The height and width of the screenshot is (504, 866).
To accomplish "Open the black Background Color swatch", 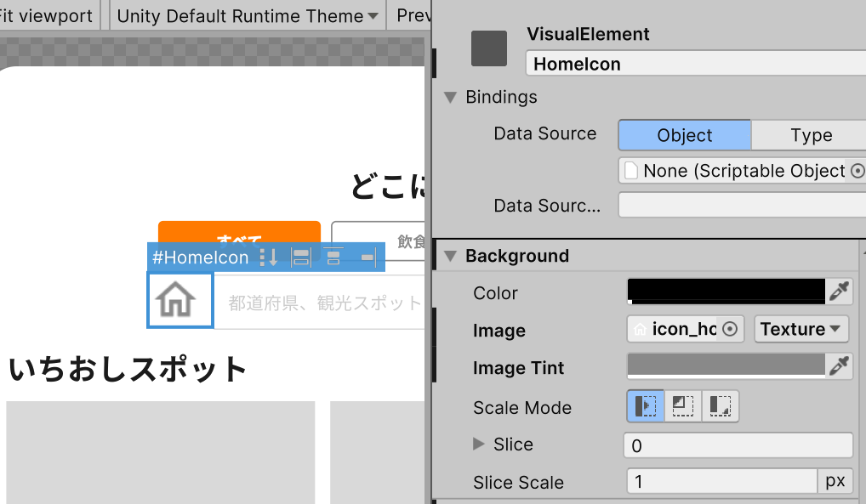I will tap(726, 292).
